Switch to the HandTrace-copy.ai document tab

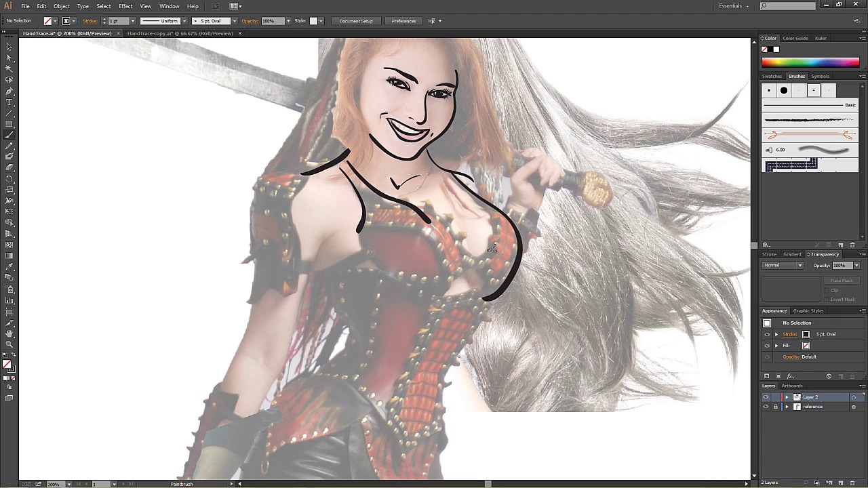point(180,33)
